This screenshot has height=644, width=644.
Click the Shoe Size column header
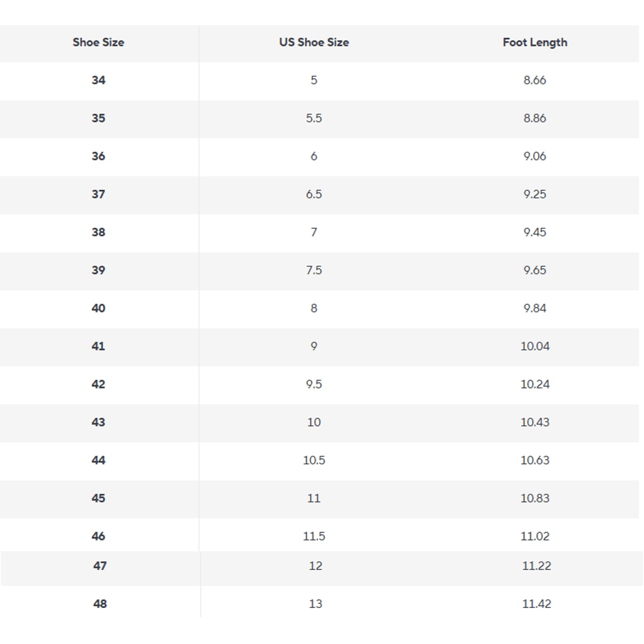(x=99, y=43)
